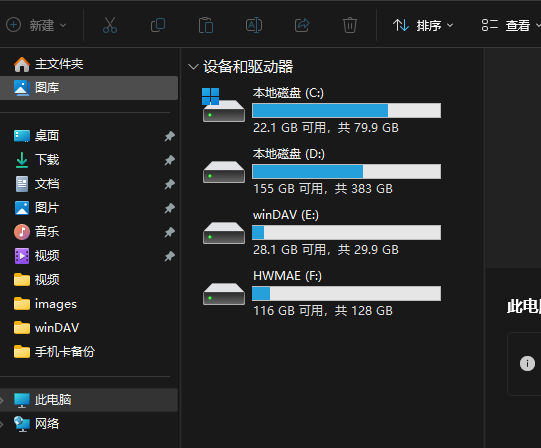The height and width of the screenshot is (448, 541).
Task: Click the Paste clipboard icon
Action: [206, 25]
